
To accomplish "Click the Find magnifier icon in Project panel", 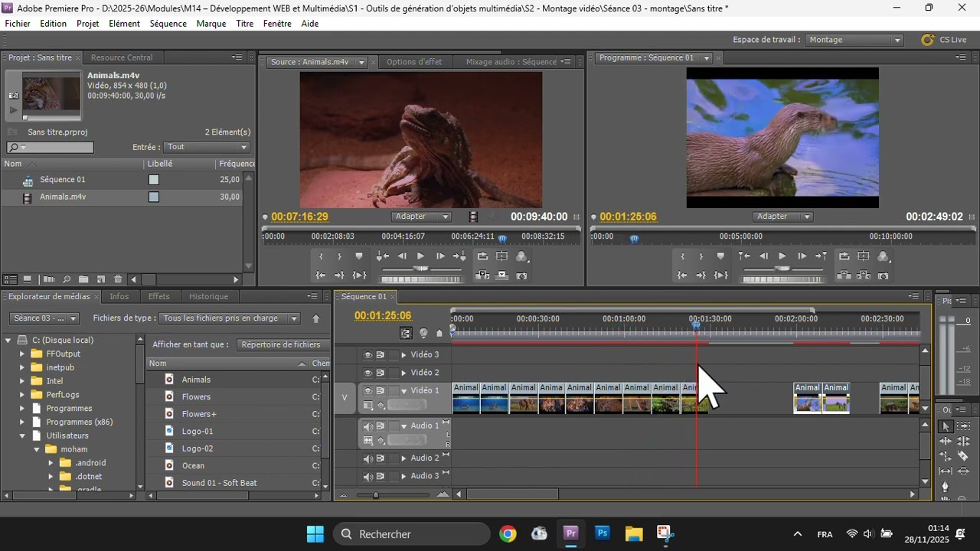I will pos(67,279).
